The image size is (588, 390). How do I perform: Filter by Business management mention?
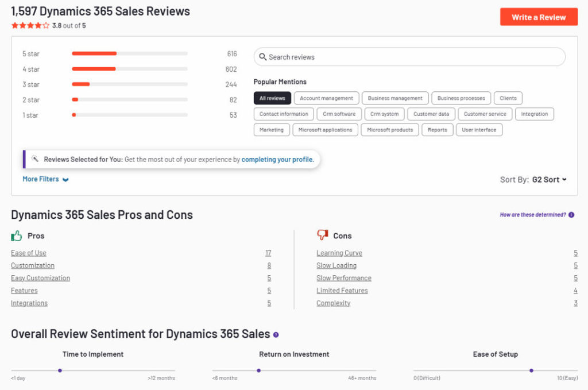tap(395, 98)
